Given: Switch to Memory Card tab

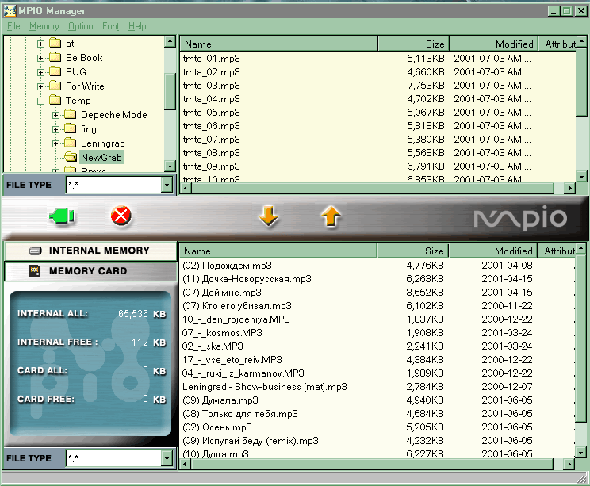Looking at the screenshot, I should pos(91,271).
